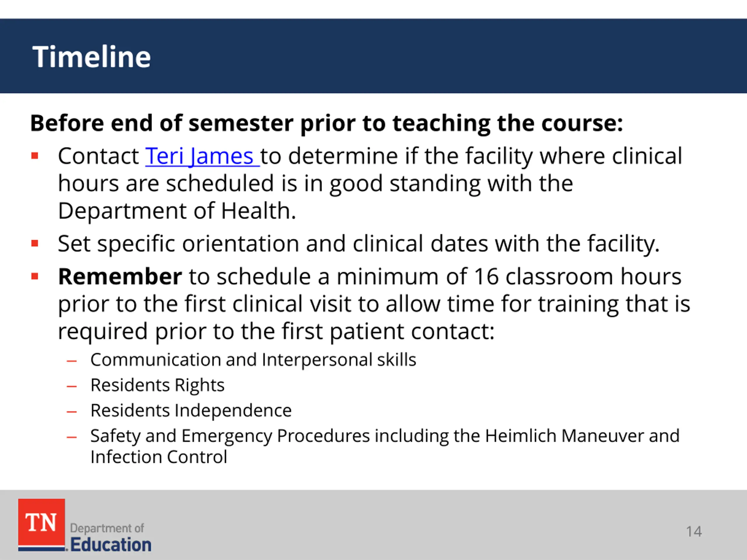Click the dash before Safety and Emergency Procedures

click(x=72, y=437)
